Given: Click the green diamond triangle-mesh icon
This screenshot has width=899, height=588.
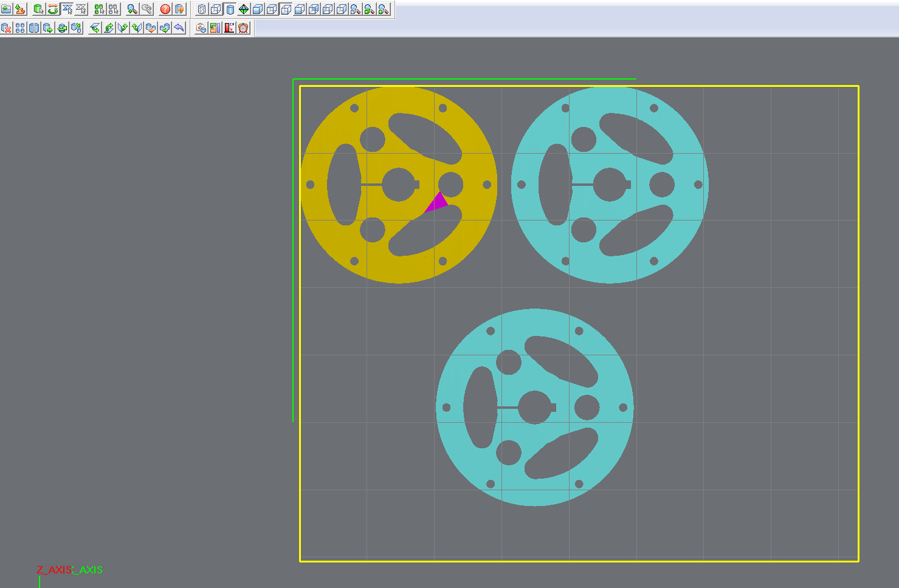Looking at the screenshot, I should click(244, 9).
